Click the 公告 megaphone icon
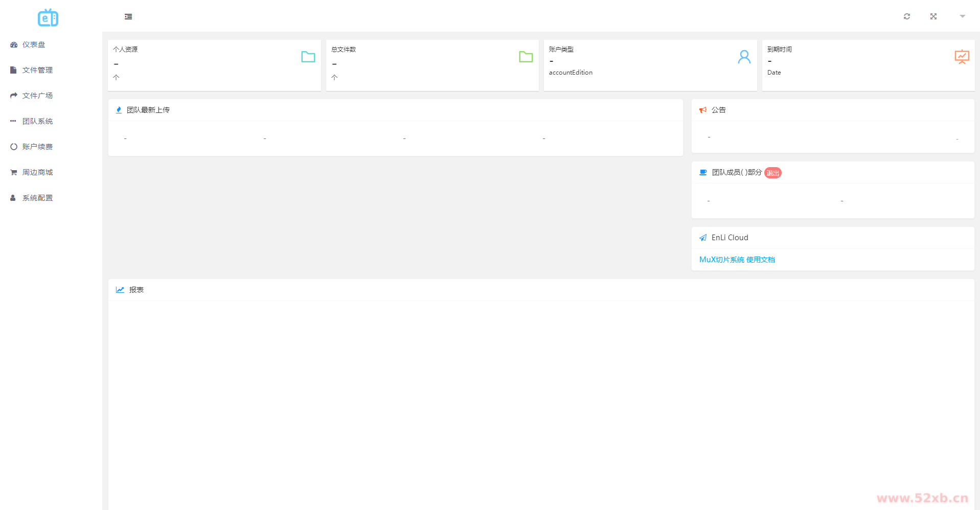The width and height of the screenshot is (980, 510). pos(703,110)
